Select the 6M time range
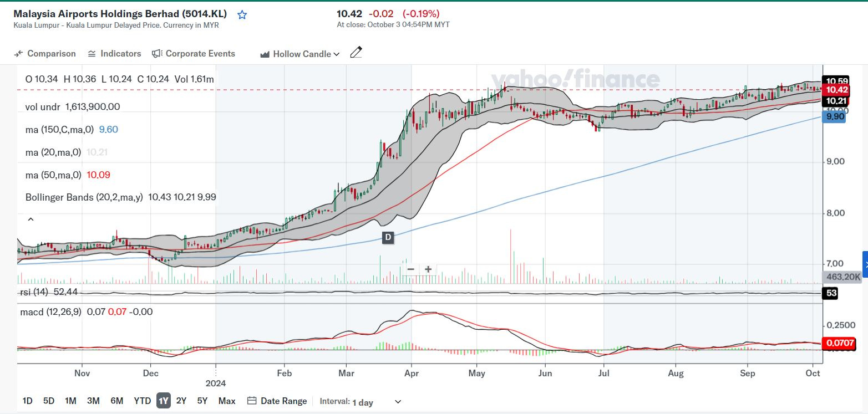 click(116, 401)
